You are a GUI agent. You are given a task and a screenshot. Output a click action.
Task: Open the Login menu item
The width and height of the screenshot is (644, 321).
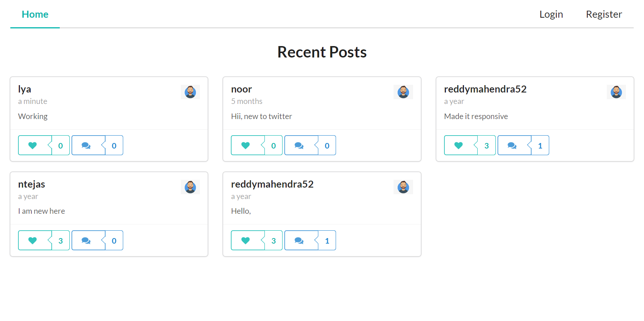pyautogui.click(x=551, y=14)
